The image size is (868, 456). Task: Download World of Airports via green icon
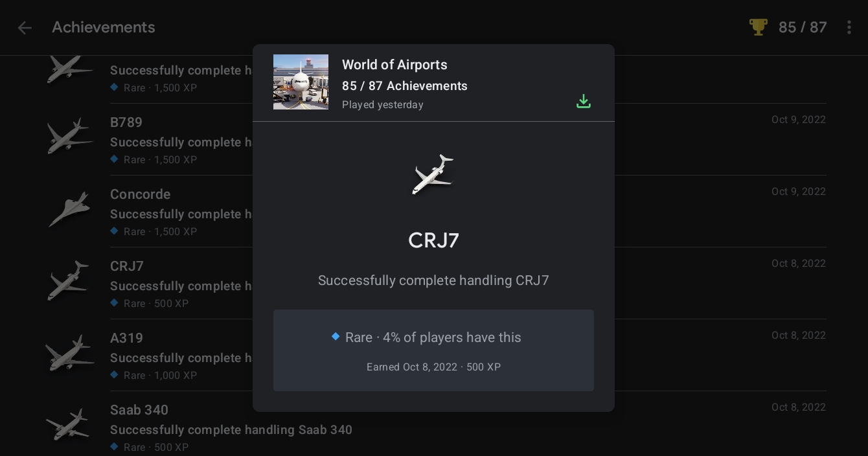pyautogui.click(x=584, y=102)
